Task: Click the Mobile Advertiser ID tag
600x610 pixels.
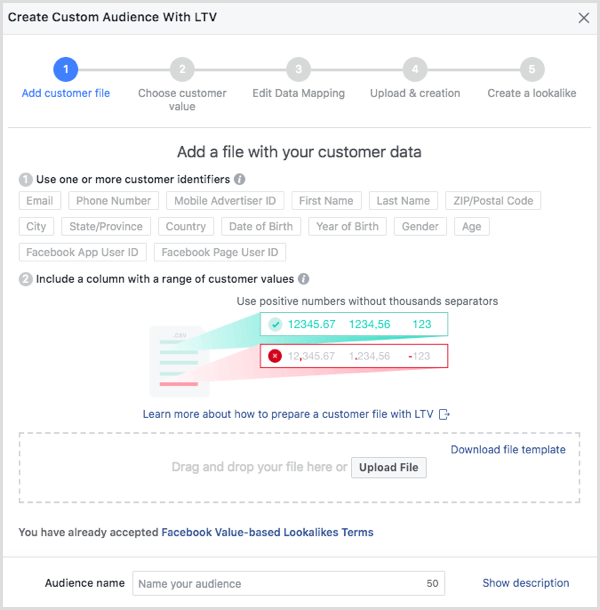Action: coord(225,201)
